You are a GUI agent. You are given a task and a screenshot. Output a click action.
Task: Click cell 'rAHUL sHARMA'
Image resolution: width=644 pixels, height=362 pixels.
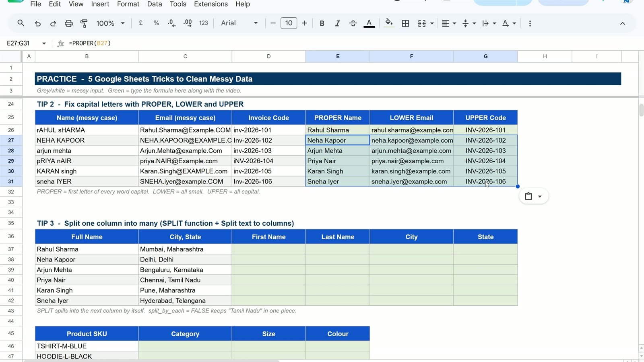click(x=87, y=130)
